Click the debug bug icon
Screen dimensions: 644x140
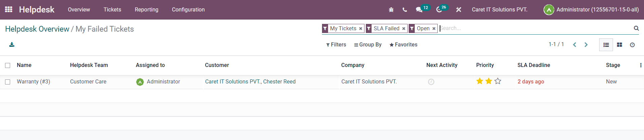[x=391, y=10]
